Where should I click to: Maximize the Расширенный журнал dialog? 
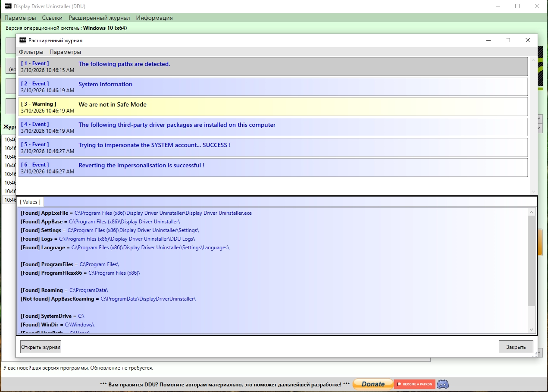(x=508, y=40)
